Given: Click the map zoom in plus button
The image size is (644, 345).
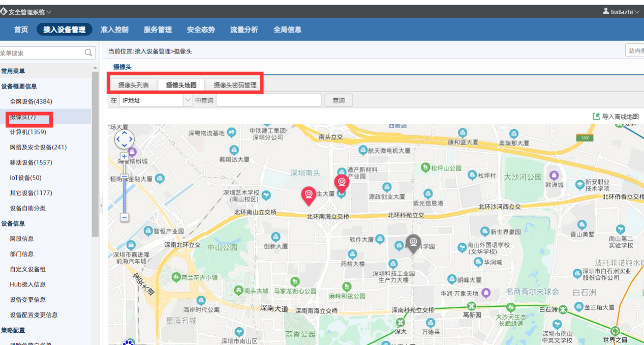Looking at the screenshot, I should click(125, 156).
